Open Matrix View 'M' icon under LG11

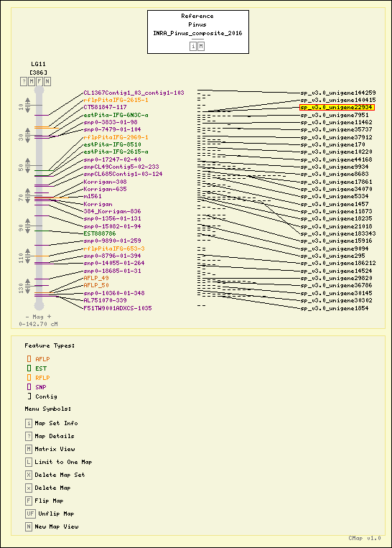(x=32, y=81)
